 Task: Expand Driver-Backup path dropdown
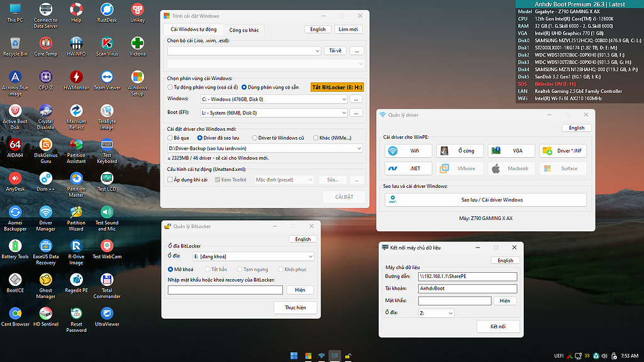(x=265, y=148)
